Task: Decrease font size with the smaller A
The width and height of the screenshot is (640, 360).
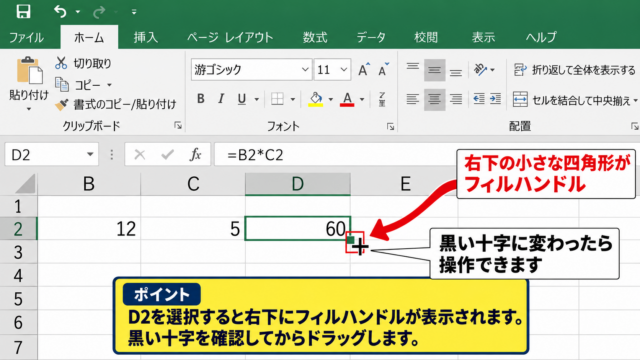Action: coord(384,70)
